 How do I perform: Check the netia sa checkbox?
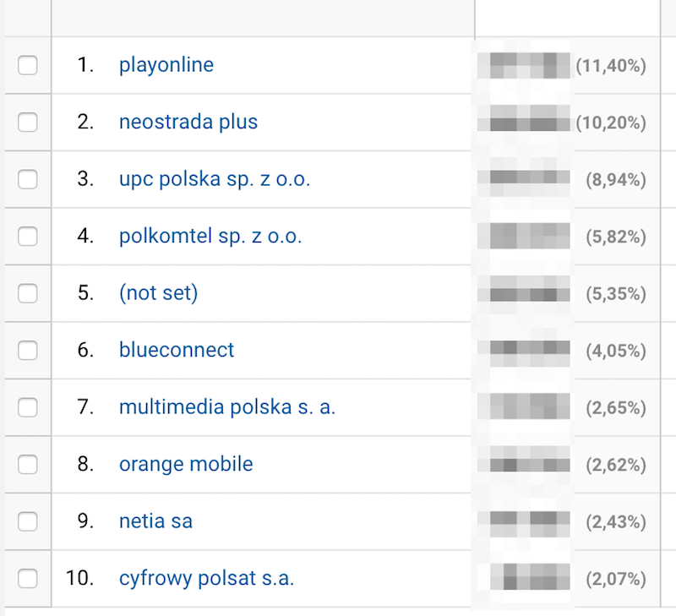28,521
